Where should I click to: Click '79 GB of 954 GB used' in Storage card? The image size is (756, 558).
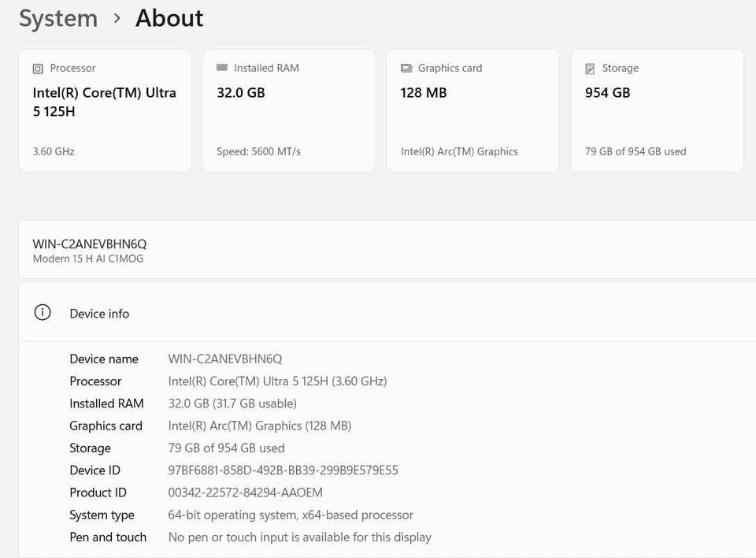(636, 151)
